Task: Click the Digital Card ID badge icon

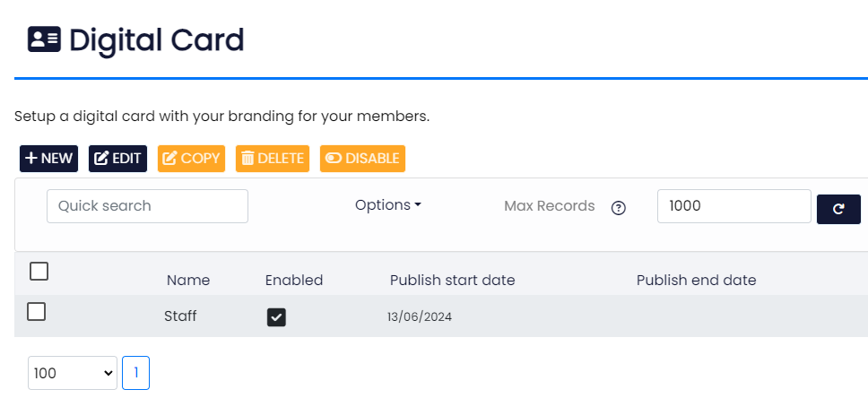Action: coord(44,39)
